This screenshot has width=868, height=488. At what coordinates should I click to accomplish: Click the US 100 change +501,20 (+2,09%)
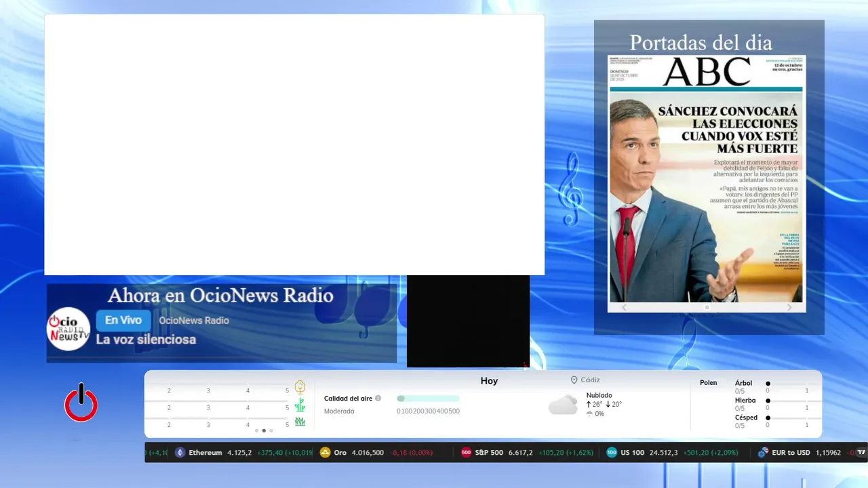coord(711,453)
